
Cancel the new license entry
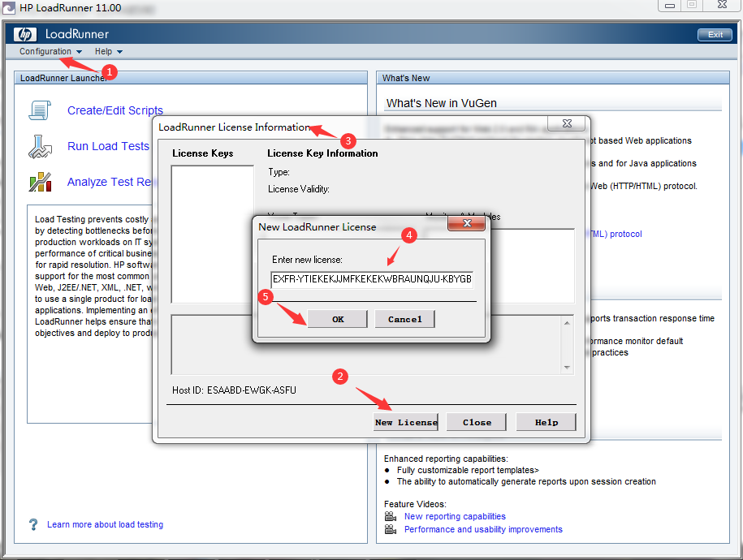point(404,319)
